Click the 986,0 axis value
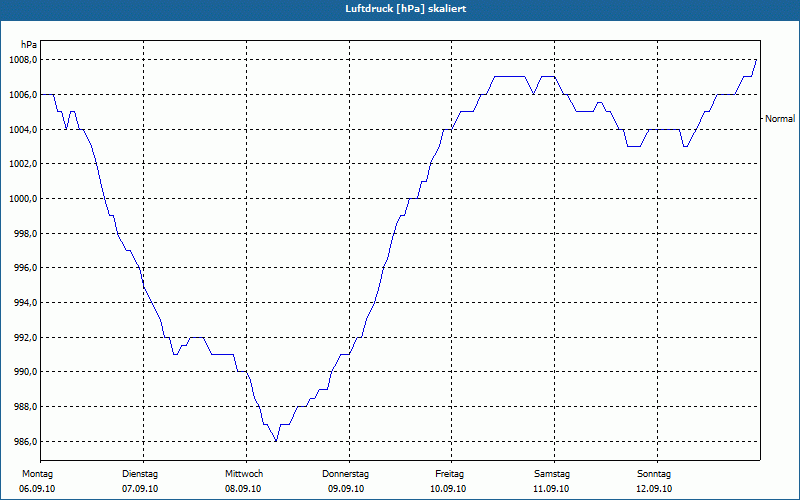The width and height of the screenshot is (800, 500). [x=25, y=441]
